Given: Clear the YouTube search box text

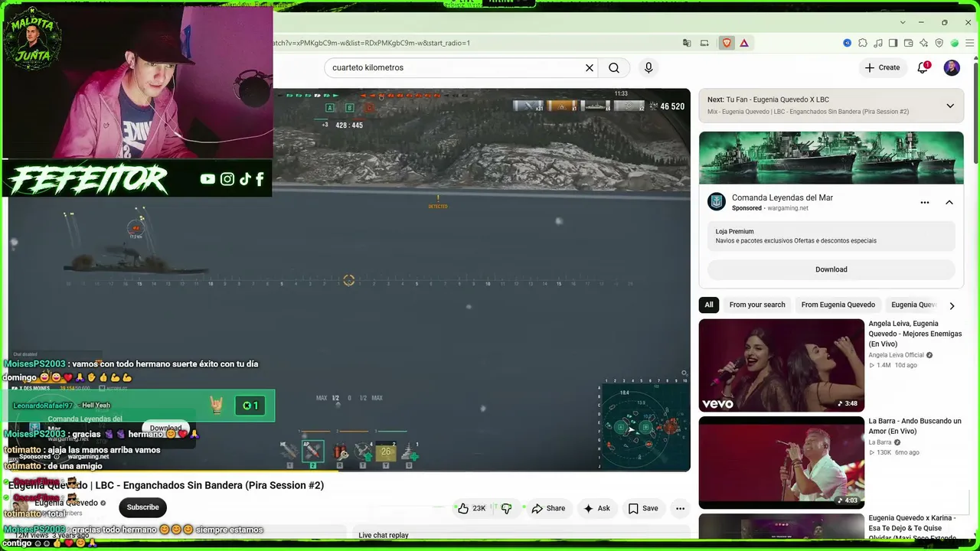Looking at the screenshot, I should pyautogui.click(x=590, y=68).
